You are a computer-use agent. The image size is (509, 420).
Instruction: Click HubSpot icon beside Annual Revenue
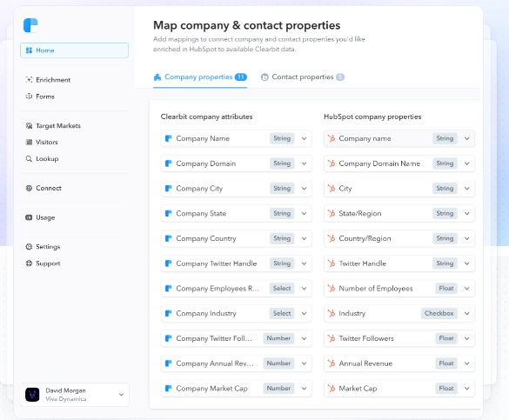click(x=332, y=363)
